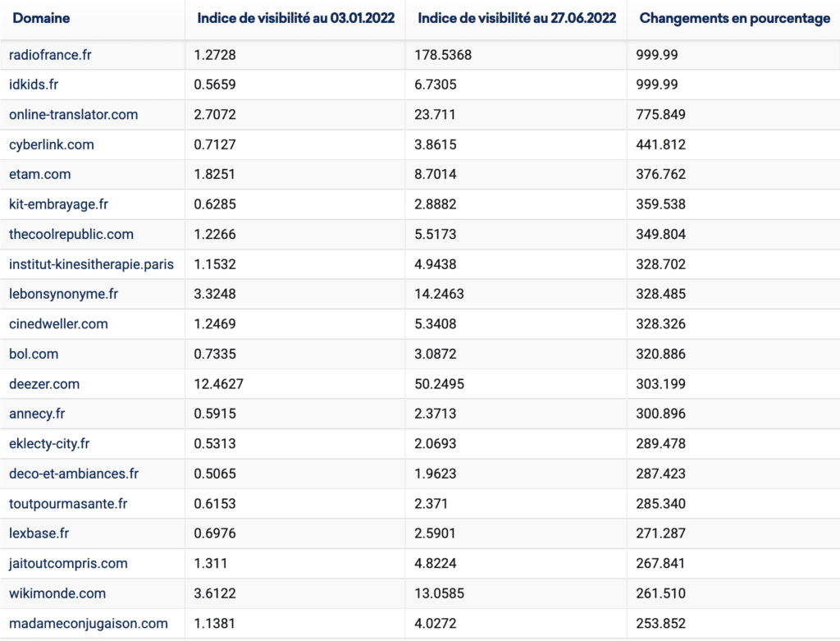Open kit-embrayage.fr domain link
This screenshot has width=840, height=641.
(58, 204)
